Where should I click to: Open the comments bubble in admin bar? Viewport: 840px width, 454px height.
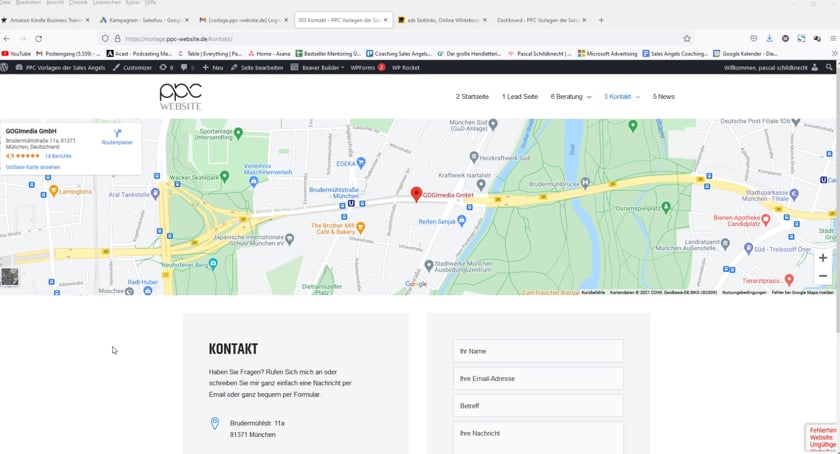pos(188,68)
